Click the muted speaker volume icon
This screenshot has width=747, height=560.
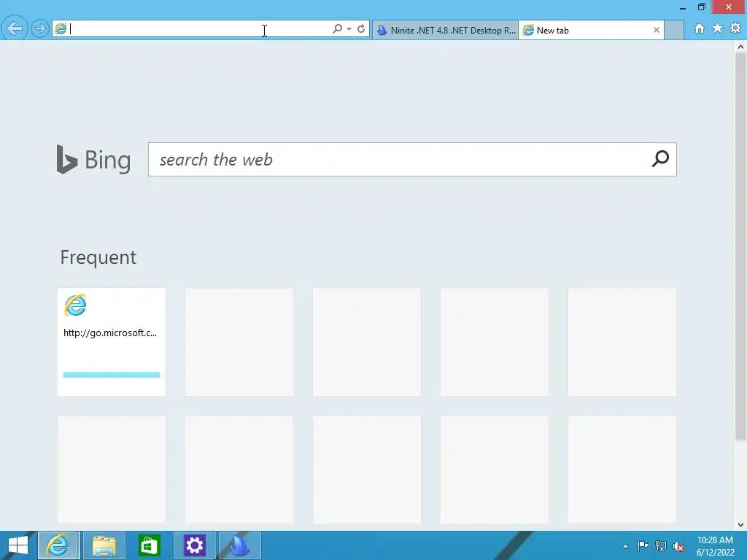(678, 546)
